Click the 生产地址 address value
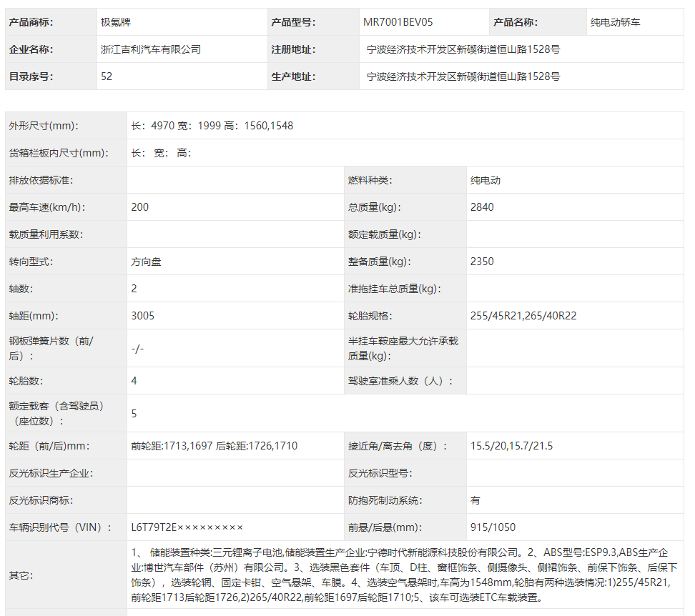Viewport: 695px width, 616px height. (463, 76)
